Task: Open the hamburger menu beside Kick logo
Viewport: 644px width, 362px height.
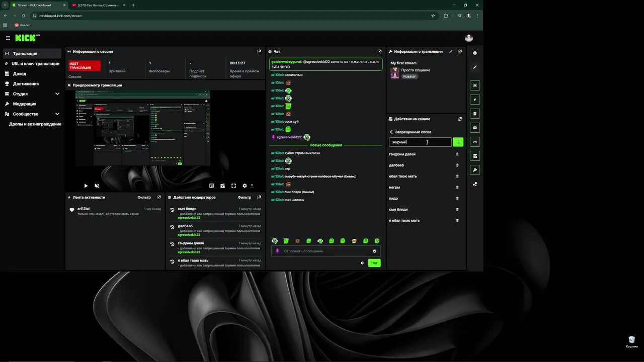Action: click(x=8, y=38)
